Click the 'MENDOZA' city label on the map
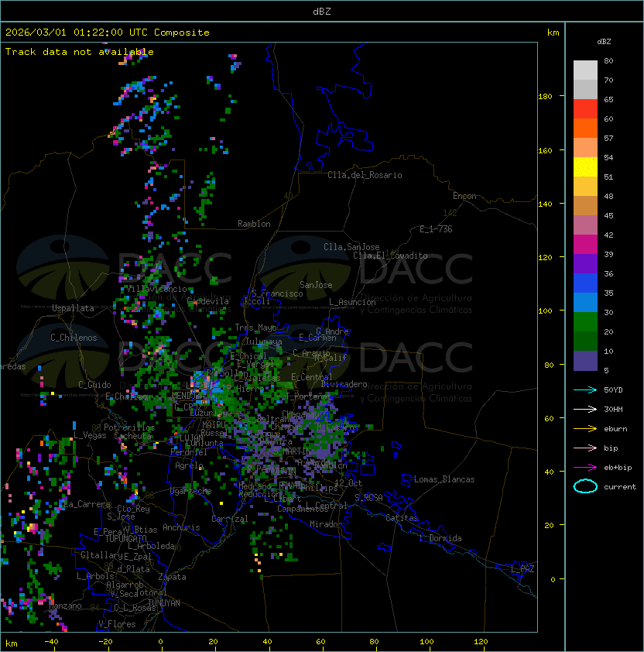This screenshot has height=652, width=644. pos(189,396)
